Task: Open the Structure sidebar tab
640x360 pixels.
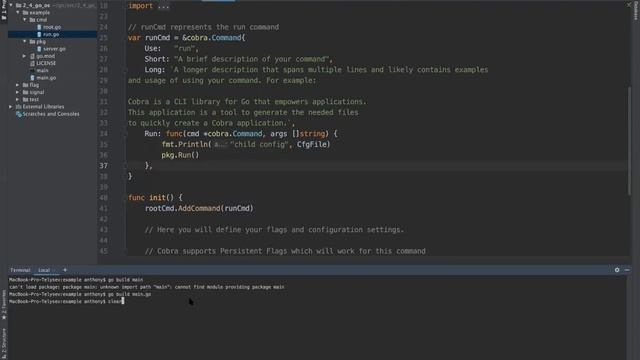Action: click(x=4, y=344)
